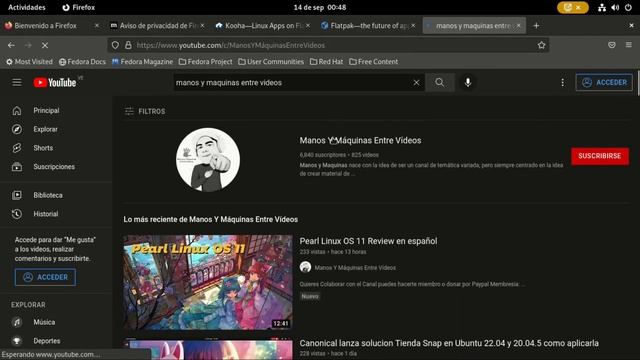The image size is (640, 360).
Task: Open system volume icon menu
Action: [x=615, y=7]
